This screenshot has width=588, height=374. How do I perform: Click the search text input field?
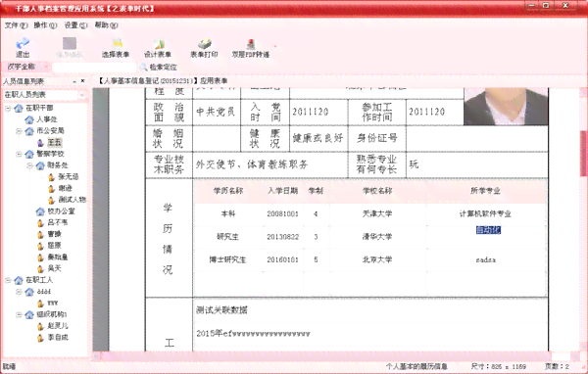point(94,68)
